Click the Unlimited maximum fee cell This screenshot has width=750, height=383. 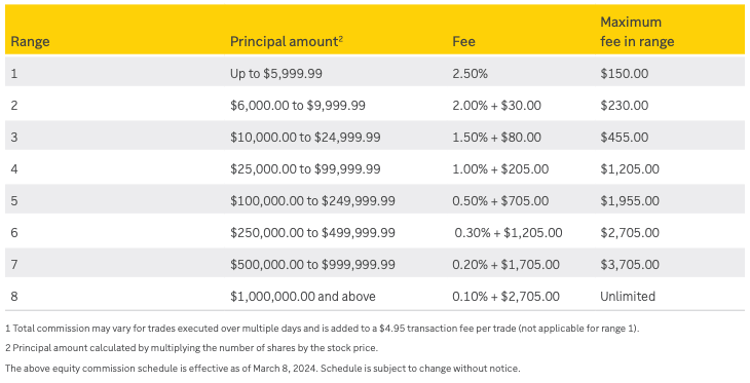click(628, 296)
